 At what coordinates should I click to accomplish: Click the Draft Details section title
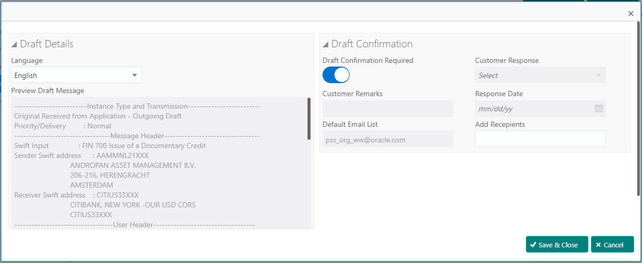[46, 44]
